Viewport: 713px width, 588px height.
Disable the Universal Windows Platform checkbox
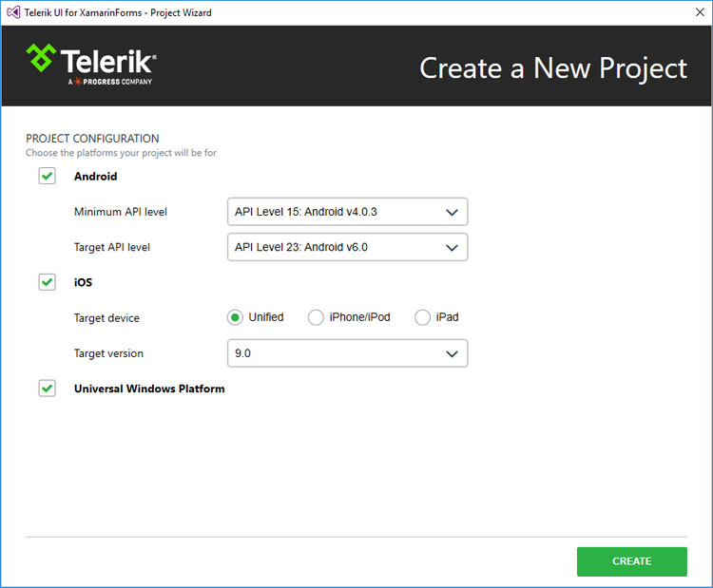pyautogui.click(x=47, y=389)
